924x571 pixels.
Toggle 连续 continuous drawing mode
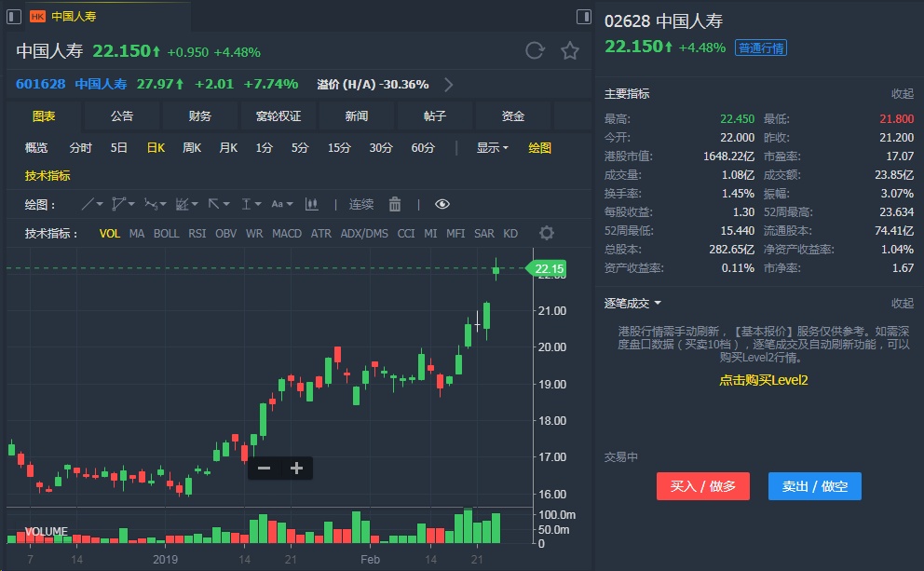coord(361,204)
